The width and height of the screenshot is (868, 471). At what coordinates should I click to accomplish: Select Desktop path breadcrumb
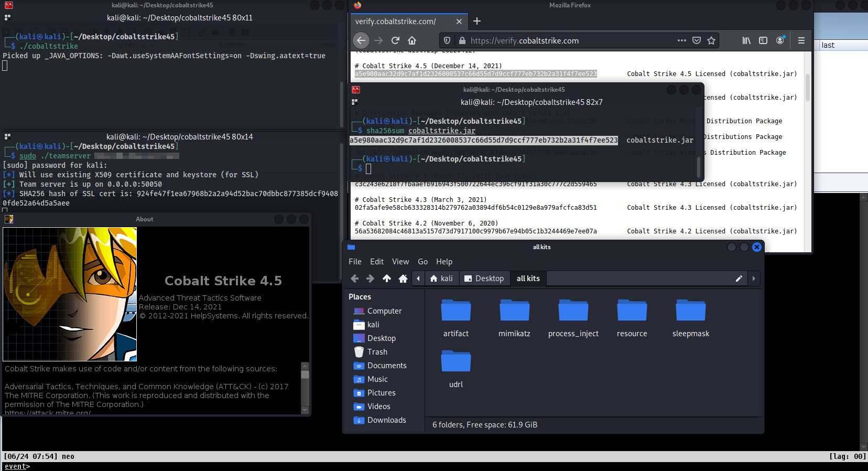tap(484, 279)
